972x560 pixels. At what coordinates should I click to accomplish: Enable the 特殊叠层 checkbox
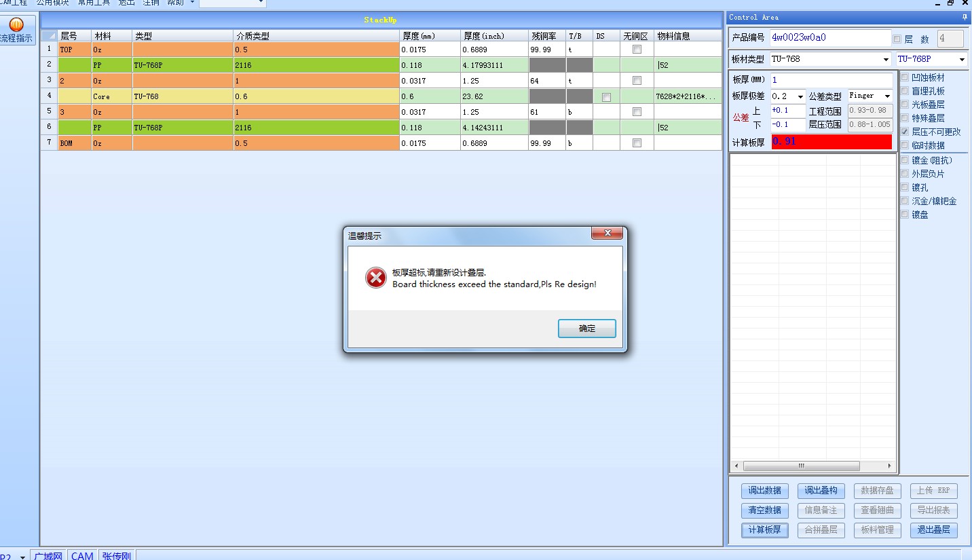coord(905,118)
